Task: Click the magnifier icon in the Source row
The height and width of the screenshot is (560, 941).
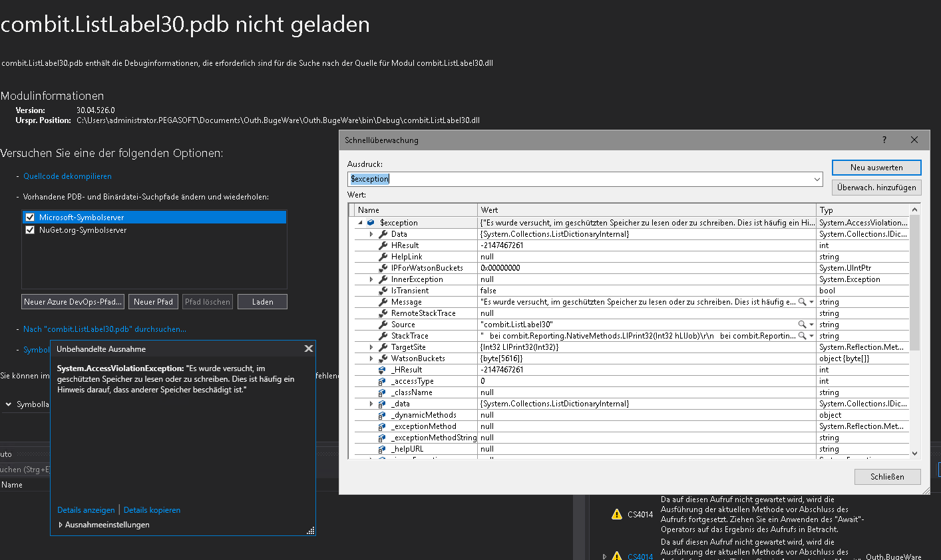Action: pos(802,325)
